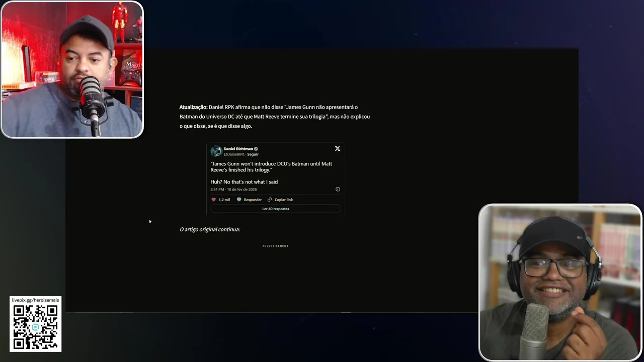
Task: Open Ler 40 respostas
Action: tap(276, 209)
